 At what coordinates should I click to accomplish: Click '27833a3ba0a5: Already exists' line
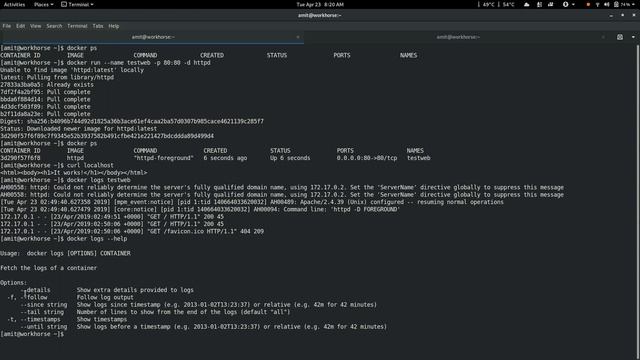47,85
